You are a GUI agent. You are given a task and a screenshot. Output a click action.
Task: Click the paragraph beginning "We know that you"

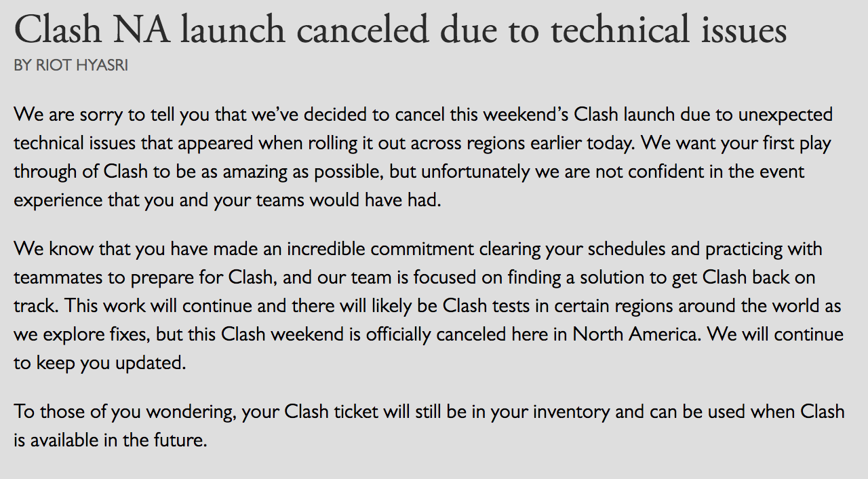click(x=429, y=306)
